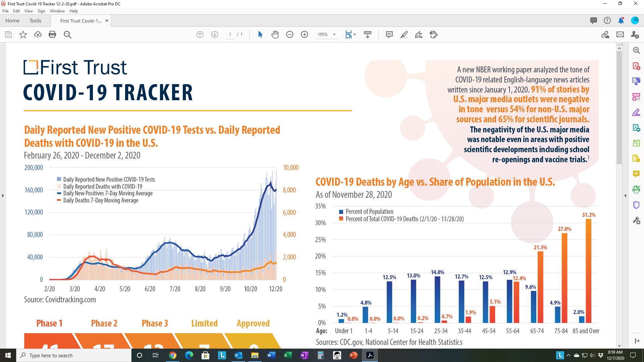Zoom in with the plus circle
This screenshot has width=644, height=362.
[305, 35]
